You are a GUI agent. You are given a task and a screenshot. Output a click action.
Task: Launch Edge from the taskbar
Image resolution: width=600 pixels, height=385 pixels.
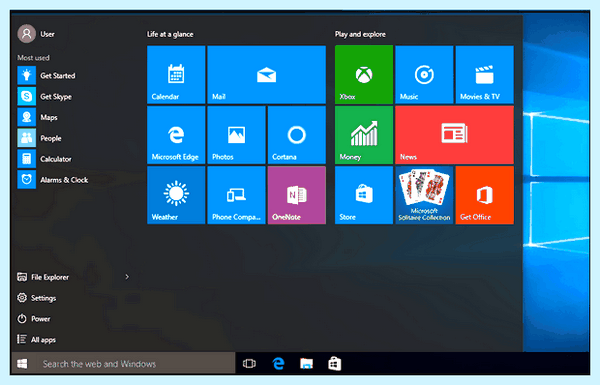tap(278, 363)
